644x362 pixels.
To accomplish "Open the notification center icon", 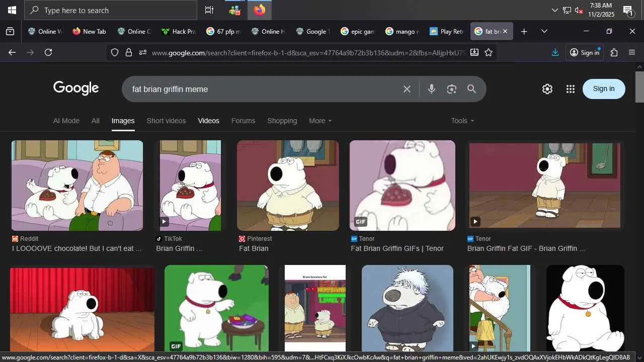I will 628,10.
